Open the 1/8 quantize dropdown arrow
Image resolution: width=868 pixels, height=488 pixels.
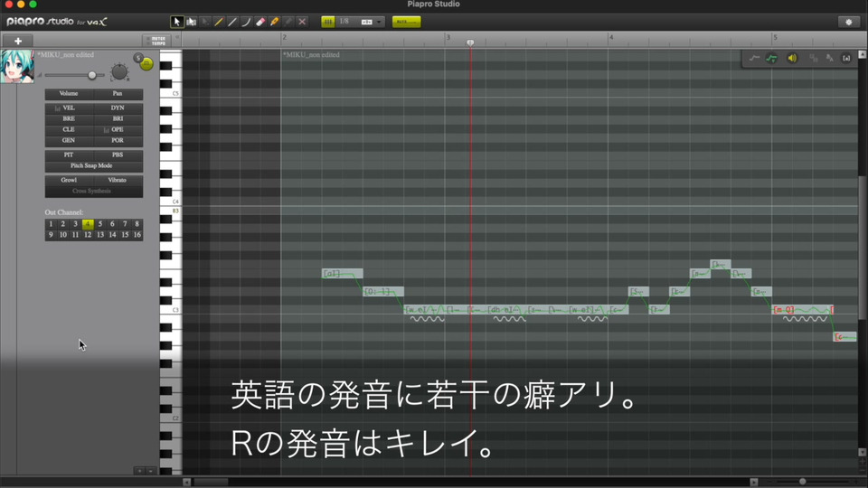pos(379,22)
